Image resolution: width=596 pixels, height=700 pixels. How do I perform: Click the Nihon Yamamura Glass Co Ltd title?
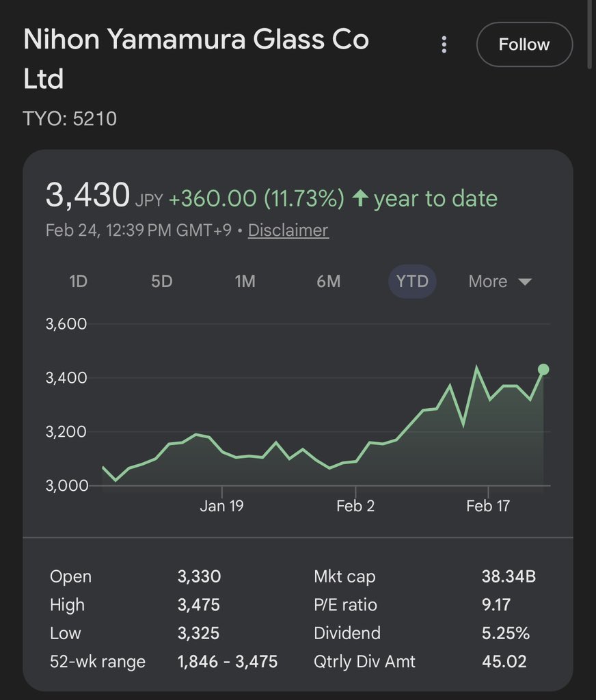196,59
